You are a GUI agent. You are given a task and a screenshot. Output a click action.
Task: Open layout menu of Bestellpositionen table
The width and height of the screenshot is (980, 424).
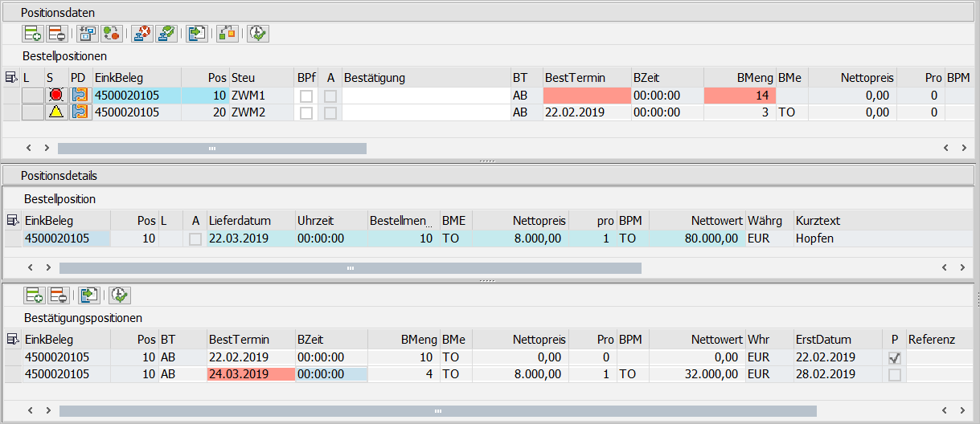tap(11, 78)
